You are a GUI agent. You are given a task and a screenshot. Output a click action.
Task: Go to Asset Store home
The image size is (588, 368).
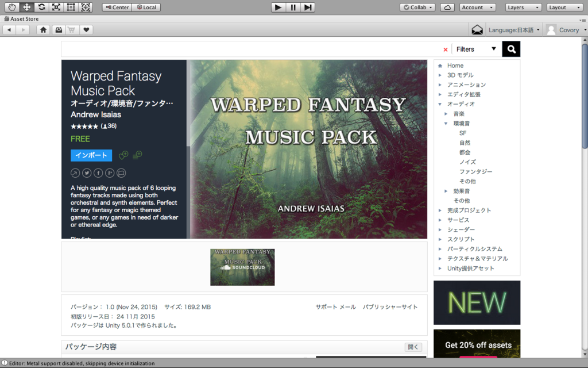click(44, 30)
